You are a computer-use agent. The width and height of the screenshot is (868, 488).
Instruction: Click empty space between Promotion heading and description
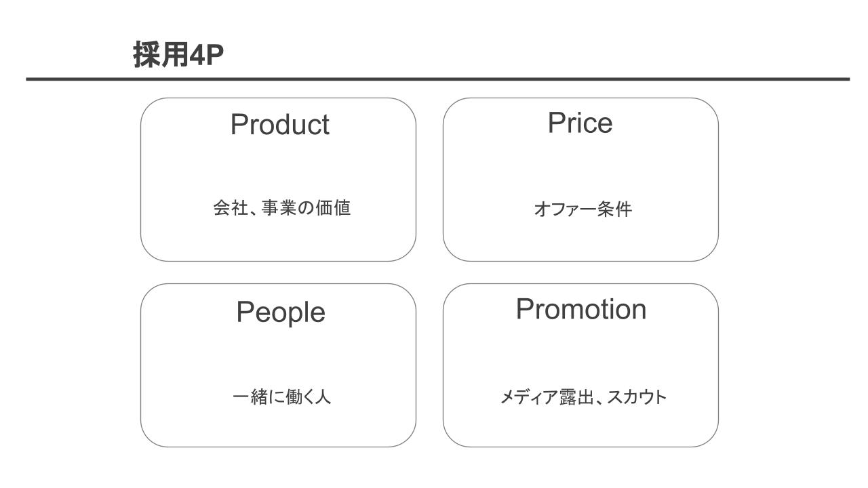click(580, 354)
